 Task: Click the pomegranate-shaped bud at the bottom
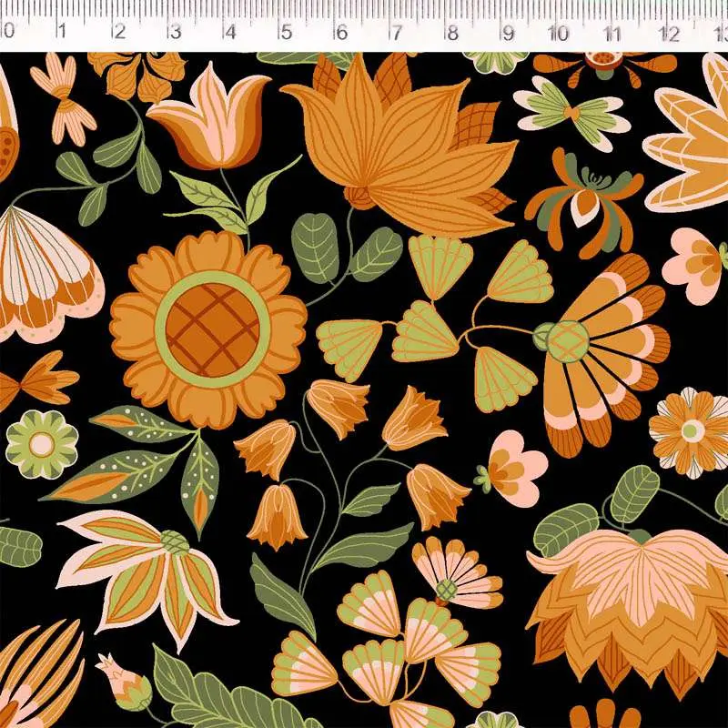[127, 682]
